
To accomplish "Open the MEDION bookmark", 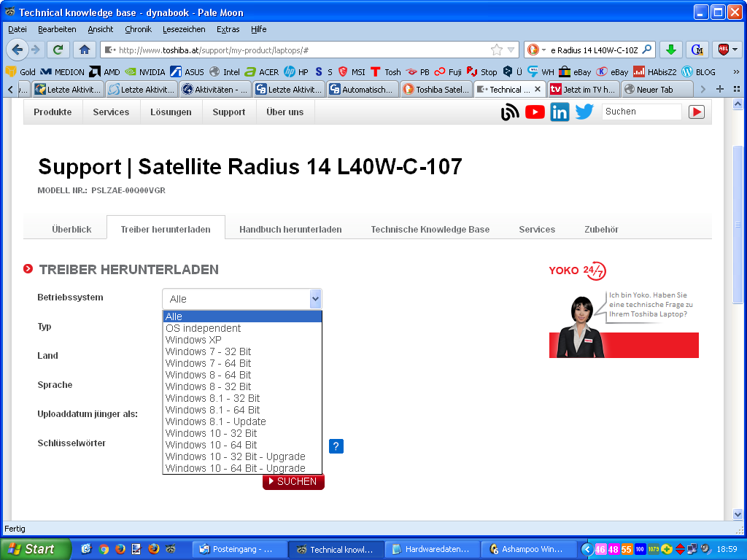I will 62,72.
